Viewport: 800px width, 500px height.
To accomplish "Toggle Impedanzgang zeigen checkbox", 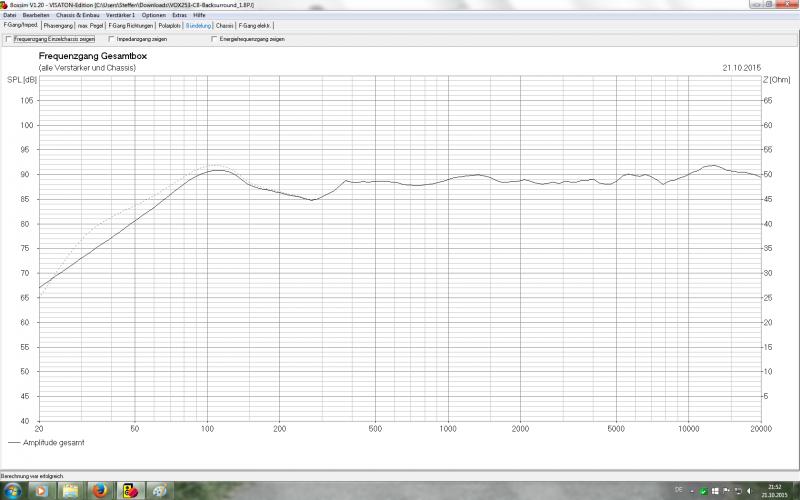I will click(111, 39).
